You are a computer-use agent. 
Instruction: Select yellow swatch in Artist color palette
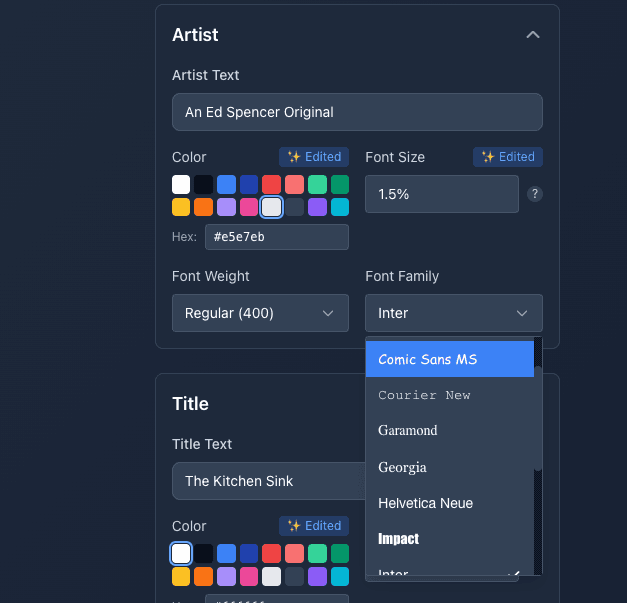pyautogui.click(x=181, y=207)
